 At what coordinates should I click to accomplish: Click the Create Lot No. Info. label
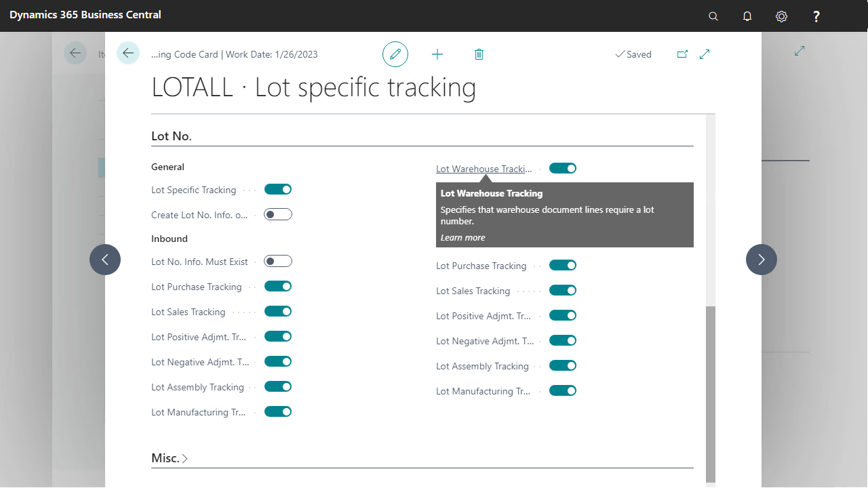tap(199, 215)
